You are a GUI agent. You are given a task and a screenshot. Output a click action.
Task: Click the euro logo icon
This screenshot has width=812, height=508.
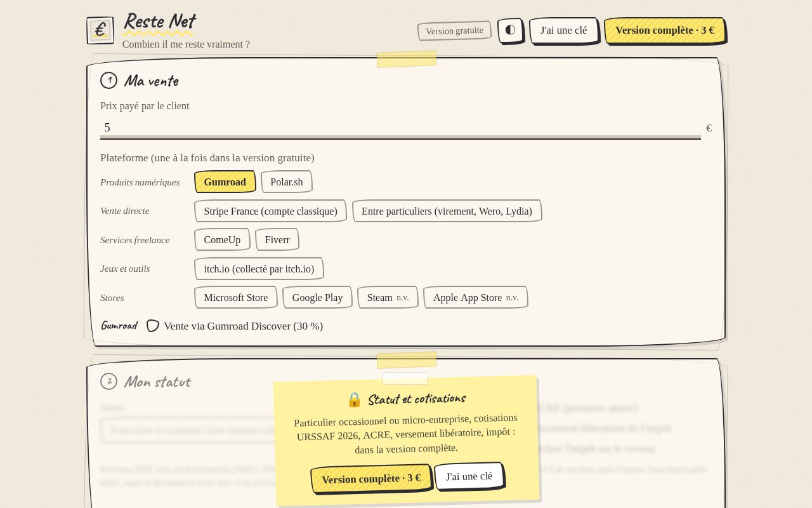(100, 30)
